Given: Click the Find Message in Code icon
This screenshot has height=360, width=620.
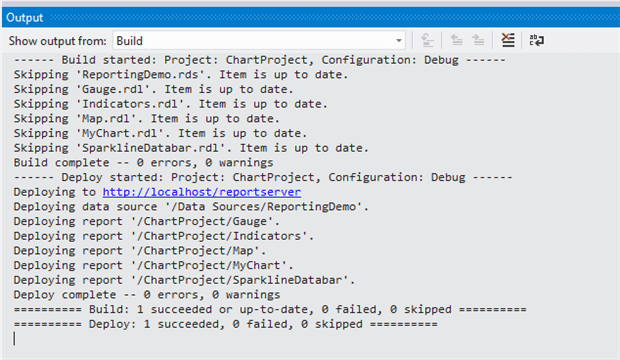Looking at the screenshot, I should point(427,40).
